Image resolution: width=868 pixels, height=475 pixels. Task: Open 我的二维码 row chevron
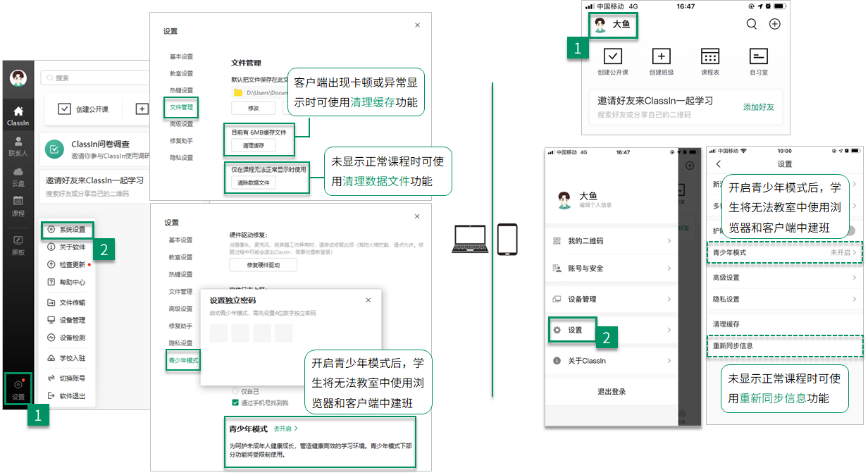click(x=669, y=241)
